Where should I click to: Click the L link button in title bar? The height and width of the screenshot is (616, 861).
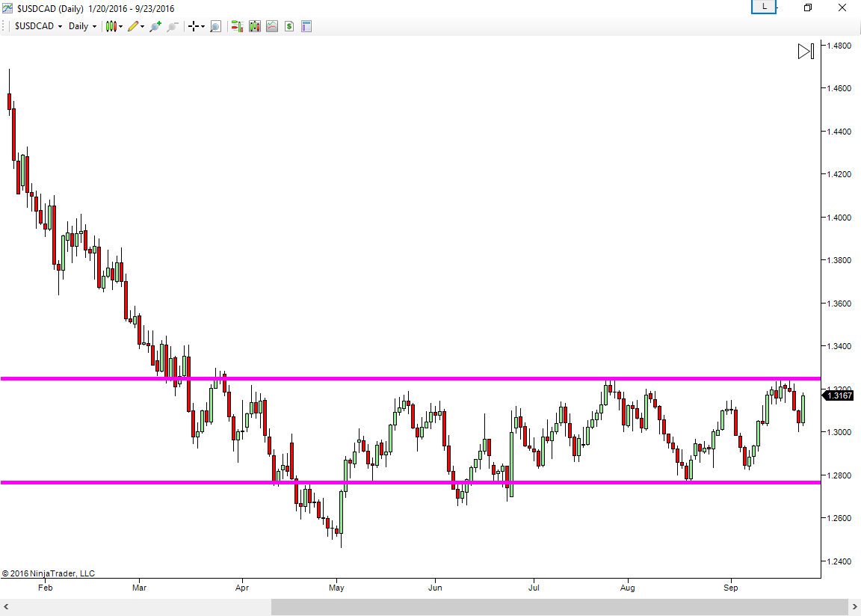[x=764, y=7]
